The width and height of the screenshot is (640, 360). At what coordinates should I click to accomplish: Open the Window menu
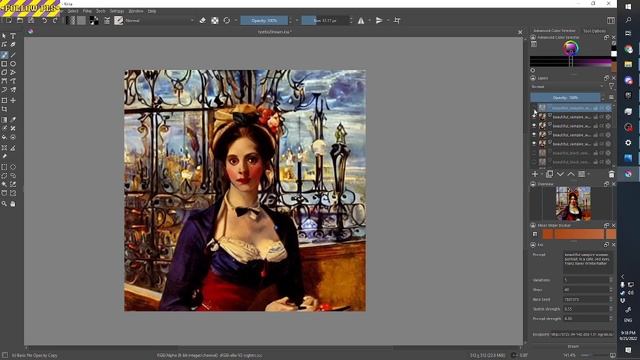click(x=136, y=11)
